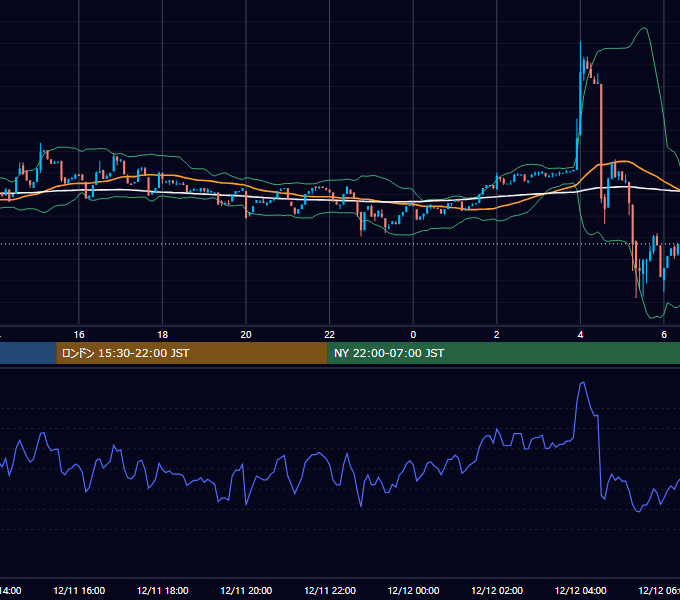
Task: Select the time axis label 20
Action: 246,335
